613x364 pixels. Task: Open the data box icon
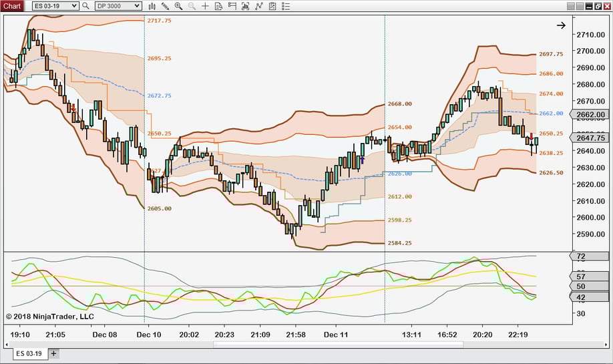219,6
